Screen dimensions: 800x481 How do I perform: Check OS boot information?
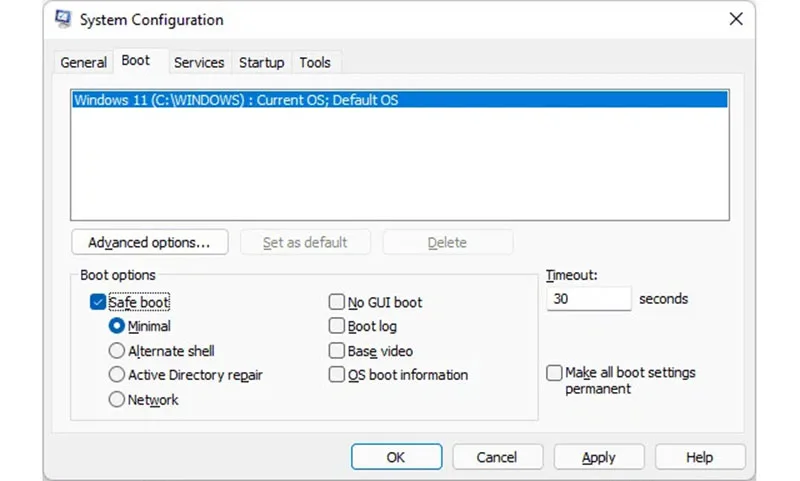click(x=337, y=374)
